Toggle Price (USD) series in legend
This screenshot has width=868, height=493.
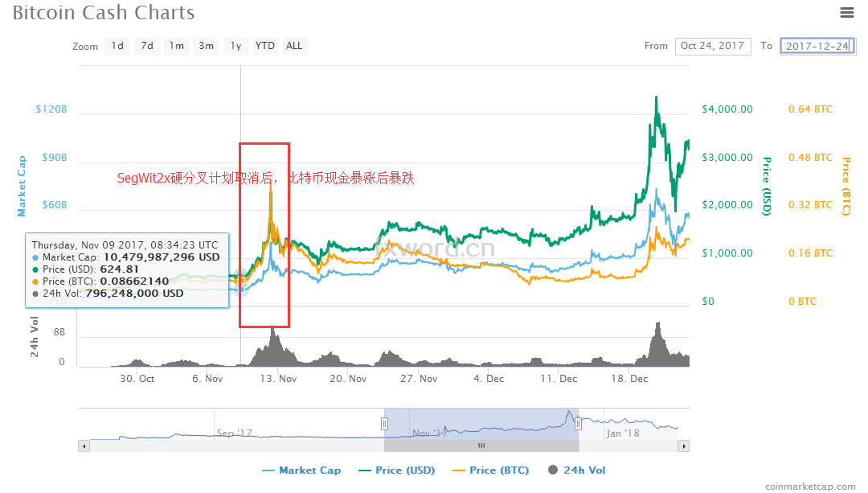[397, 470]
